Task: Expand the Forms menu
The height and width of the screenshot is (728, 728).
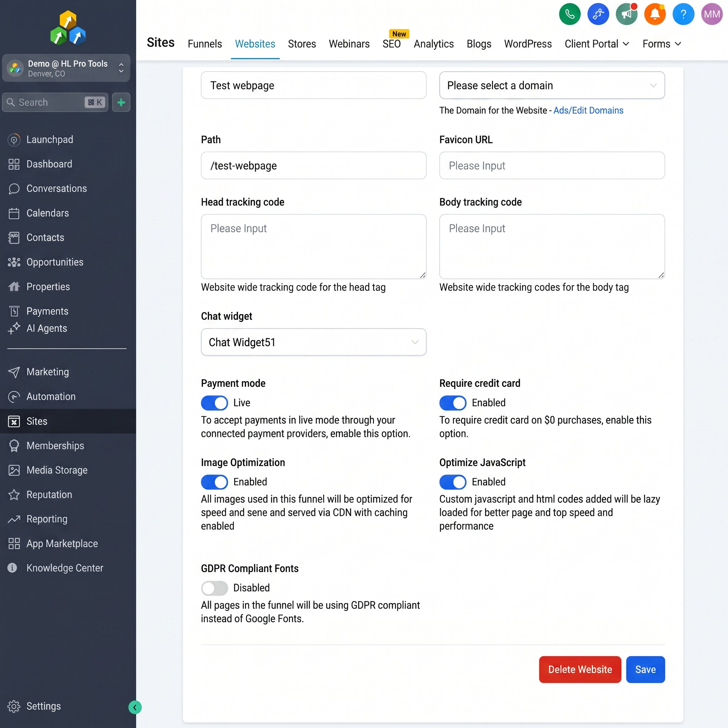Action: pyautogui.click(x=662, y=44)
